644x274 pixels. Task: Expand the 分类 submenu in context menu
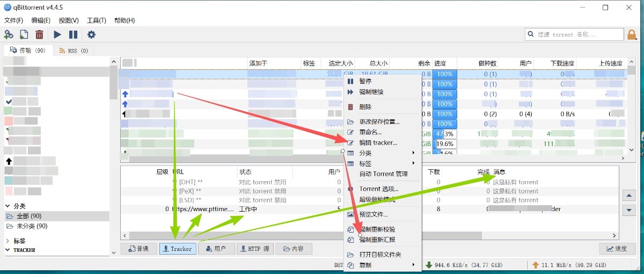pos(382,153)
